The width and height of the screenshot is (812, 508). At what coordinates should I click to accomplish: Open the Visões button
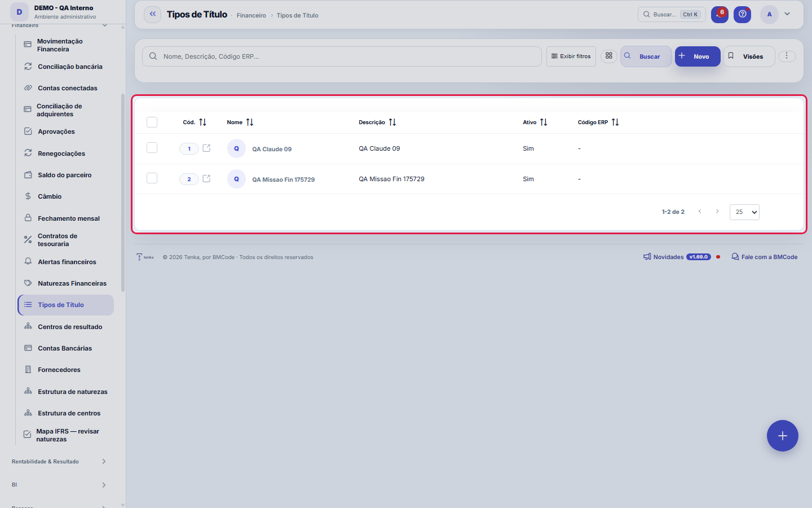[749, 56]
